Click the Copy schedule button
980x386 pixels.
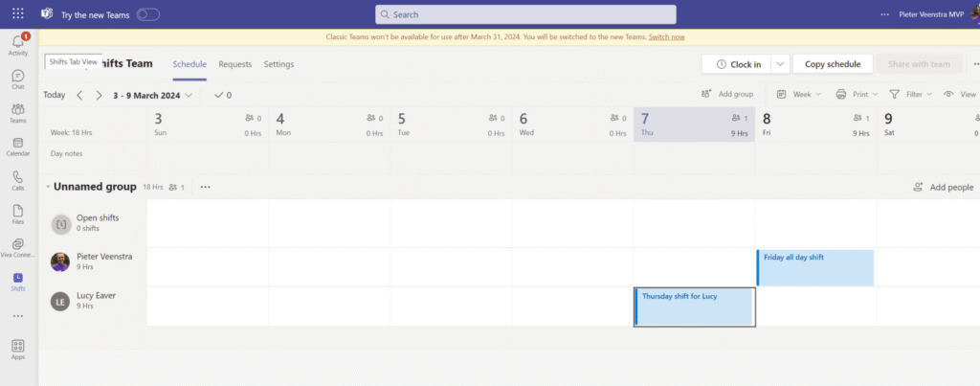pos(833,64)
